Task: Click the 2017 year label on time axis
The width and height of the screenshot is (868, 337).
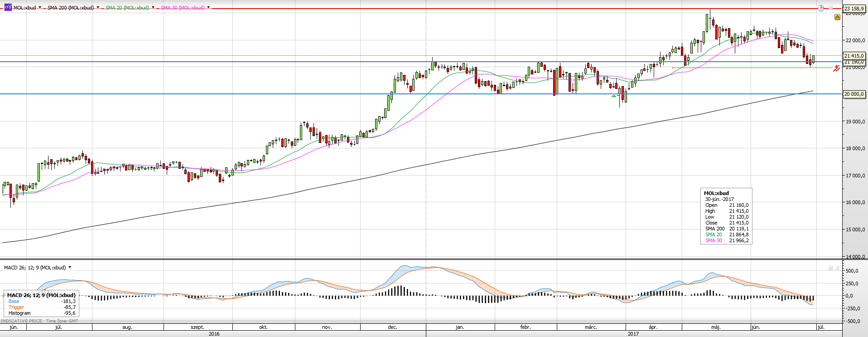Action: pyautogui.click(x=633, y=334)
